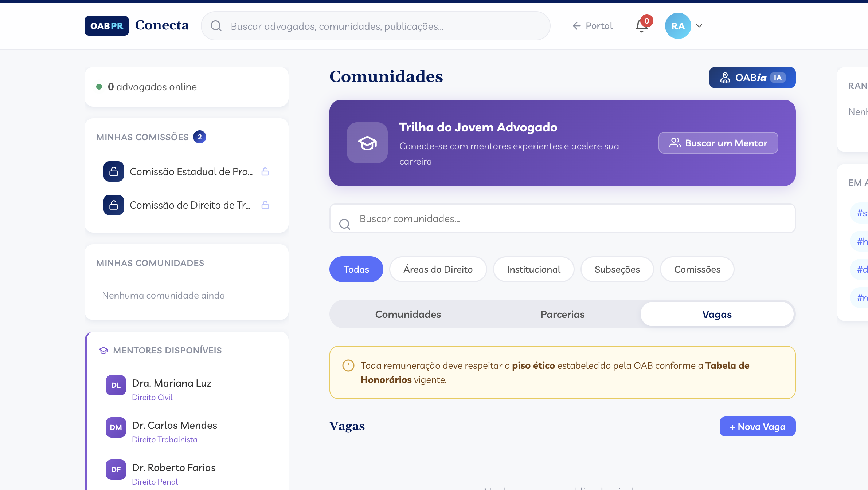Viewport: 868px width, 490px height.
Task: Toggle the Subseções filter
Action: click(x=617, y=269)
